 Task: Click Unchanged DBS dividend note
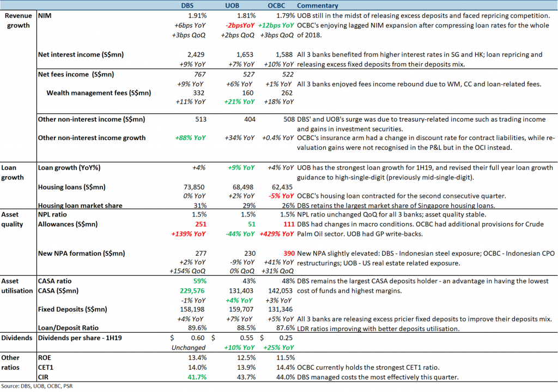pyautogui.click(x=189, y=347)
